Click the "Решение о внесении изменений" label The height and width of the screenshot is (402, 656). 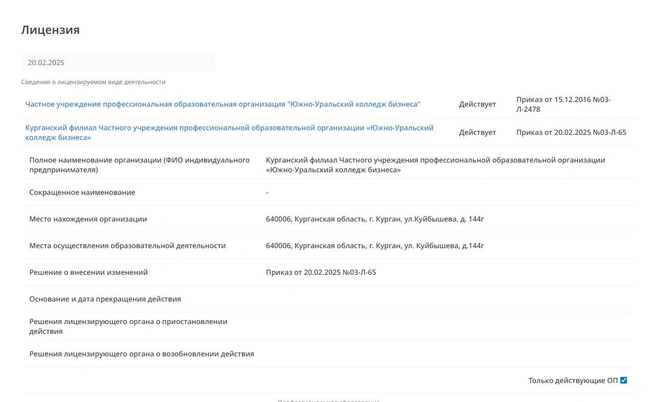tap(88, 272)
